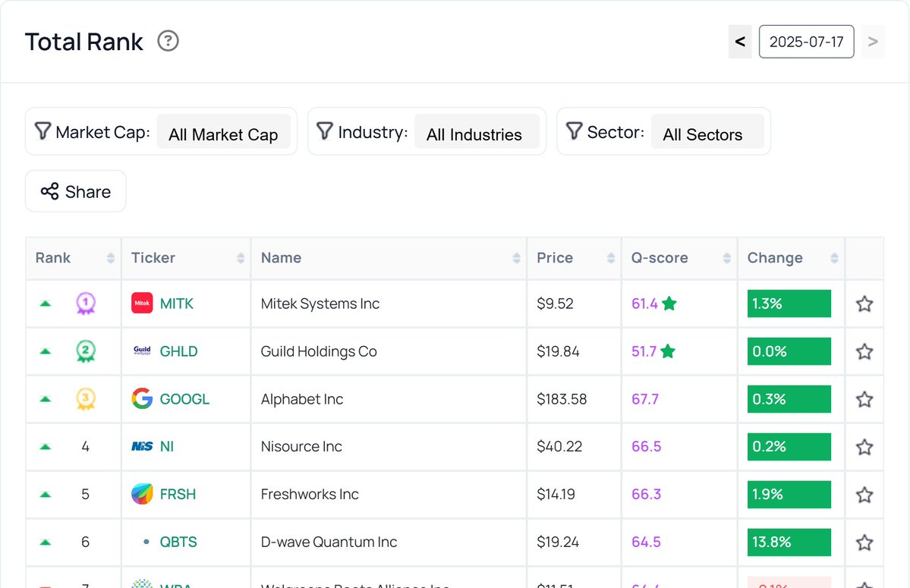Click the Share button
Viewport: 910px width, 588px height.
click(x=75, y=191)
